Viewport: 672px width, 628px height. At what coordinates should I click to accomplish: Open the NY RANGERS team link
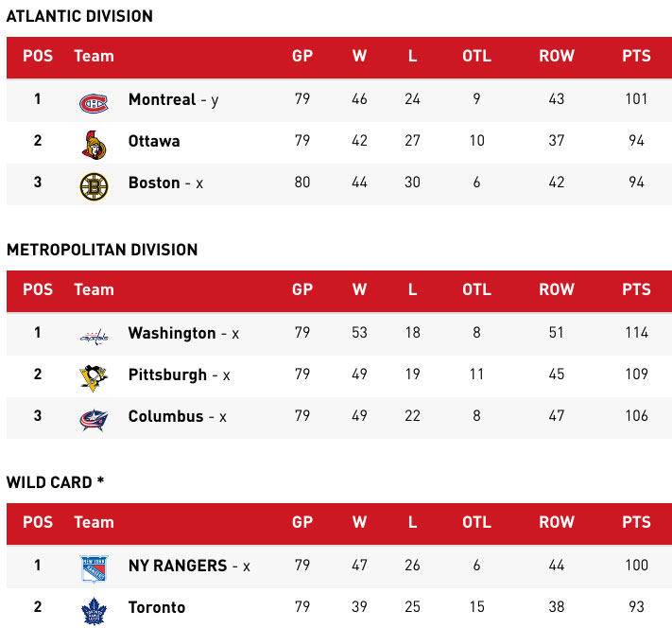[178, 566]
